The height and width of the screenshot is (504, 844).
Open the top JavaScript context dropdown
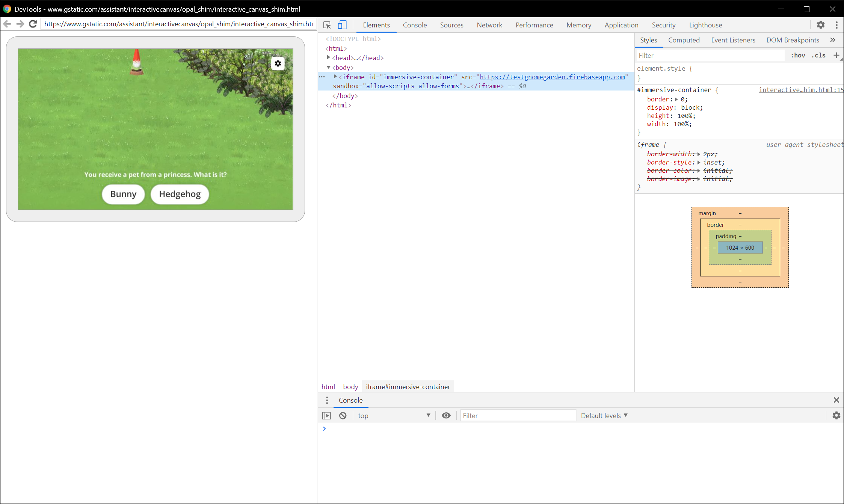(394, 415)
